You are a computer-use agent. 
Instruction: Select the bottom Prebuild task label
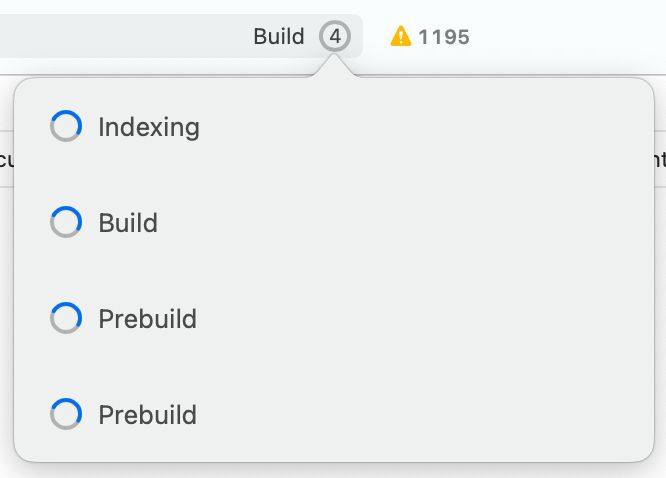(147, 415)
